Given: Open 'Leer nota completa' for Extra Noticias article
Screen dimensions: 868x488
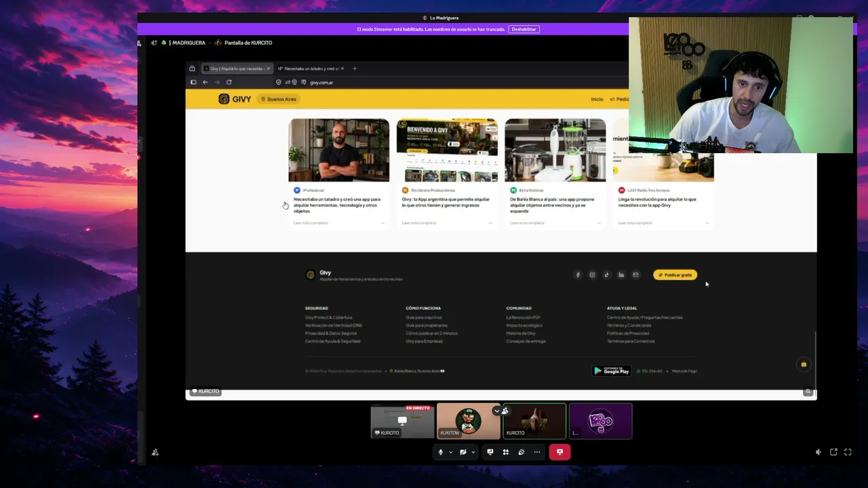Looking at the screenshot, I should coord(527,223).
